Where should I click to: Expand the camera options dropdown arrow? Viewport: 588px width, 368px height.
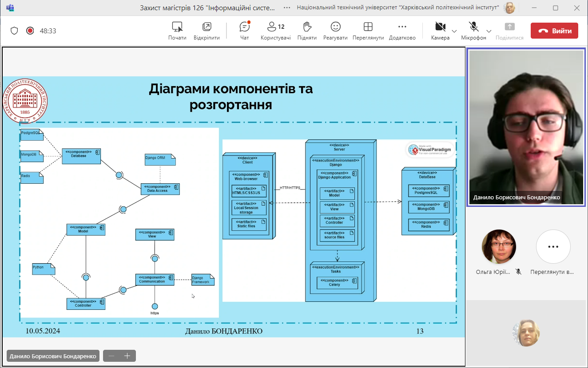tap(454, 31)
